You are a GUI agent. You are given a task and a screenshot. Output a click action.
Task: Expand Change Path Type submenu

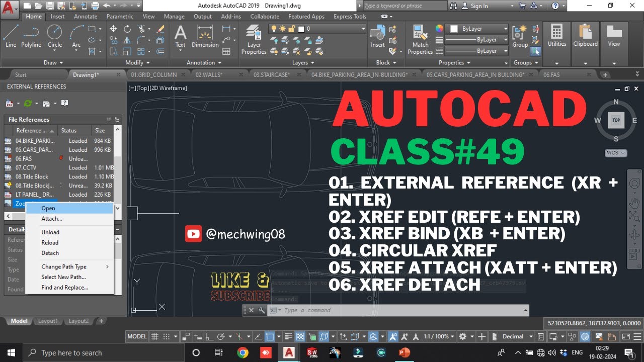(x=70, y=267)
